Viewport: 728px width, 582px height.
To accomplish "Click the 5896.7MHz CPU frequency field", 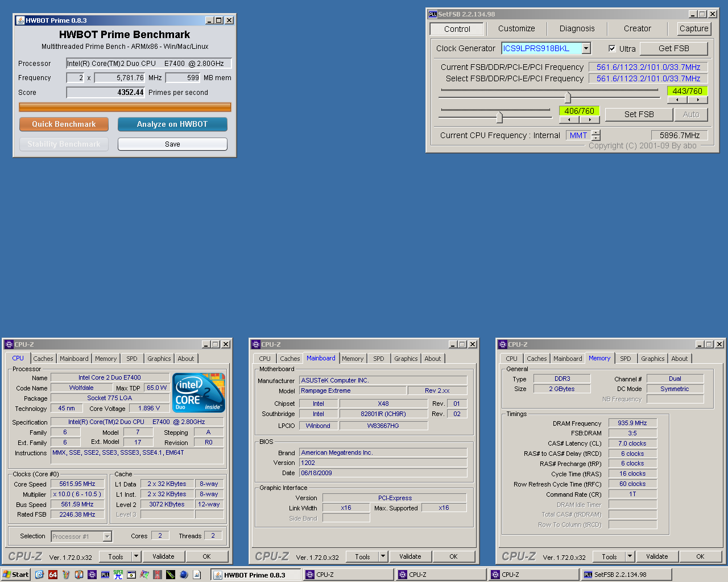I will tap(680, 135).
